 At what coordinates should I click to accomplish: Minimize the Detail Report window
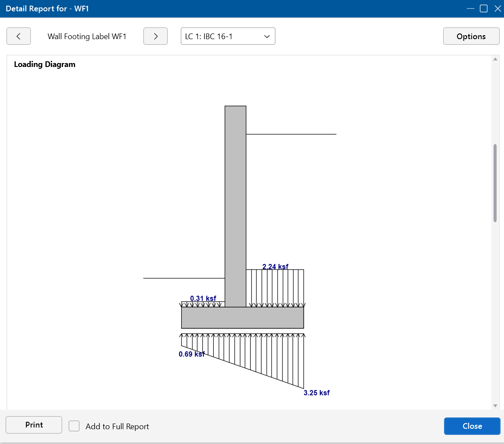470,9
